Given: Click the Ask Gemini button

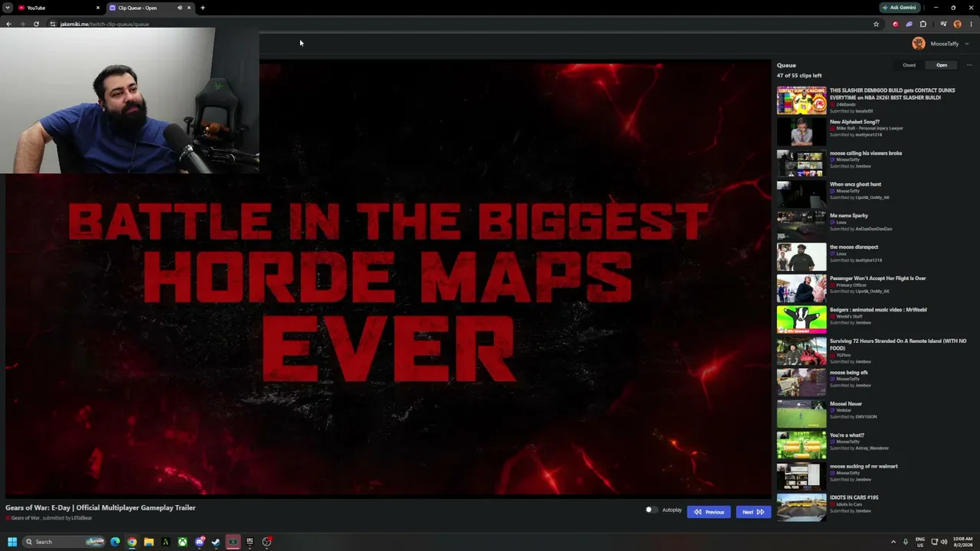Looking at the screenshot, I should (x=900, y=8).
